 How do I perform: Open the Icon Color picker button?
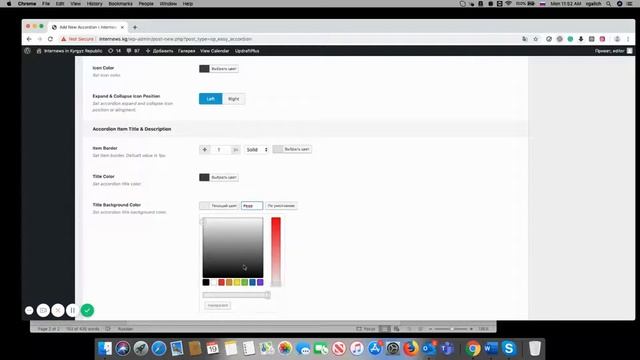pos(219,69)
